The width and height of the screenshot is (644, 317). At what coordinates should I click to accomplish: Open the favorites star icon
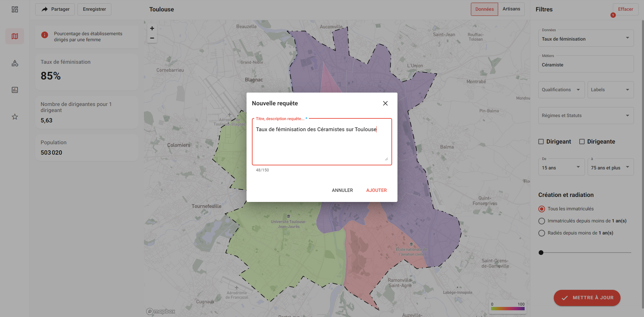click(15, 117)
